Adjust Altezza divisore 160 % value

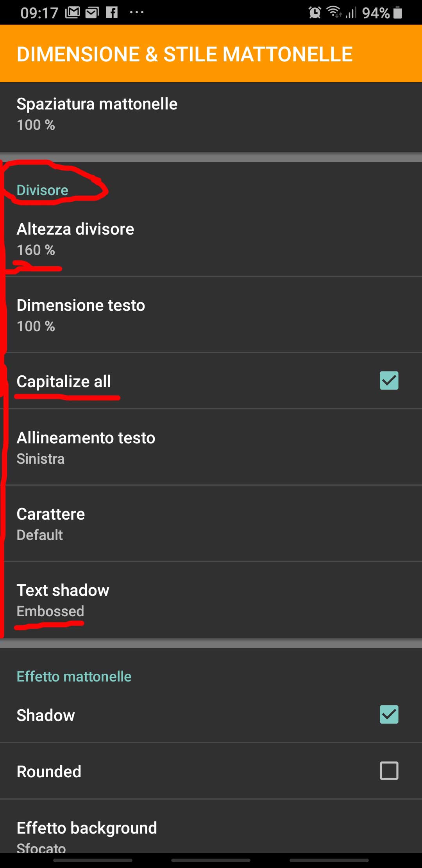(x=211, y=239)
